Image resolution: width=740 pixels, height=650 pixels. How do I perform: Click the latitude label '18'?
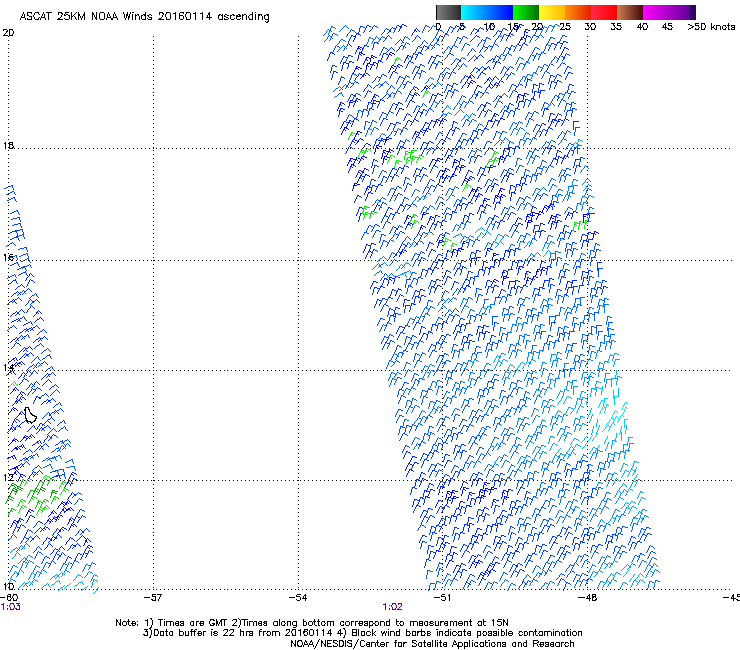pos(8,145)
